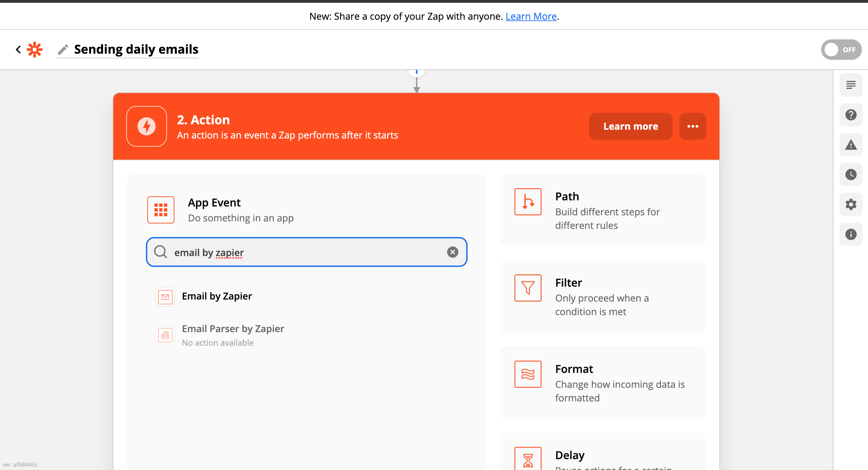Open the Learn More link in the banner
This screenshot has width=868, height=470.
(531, 16)
